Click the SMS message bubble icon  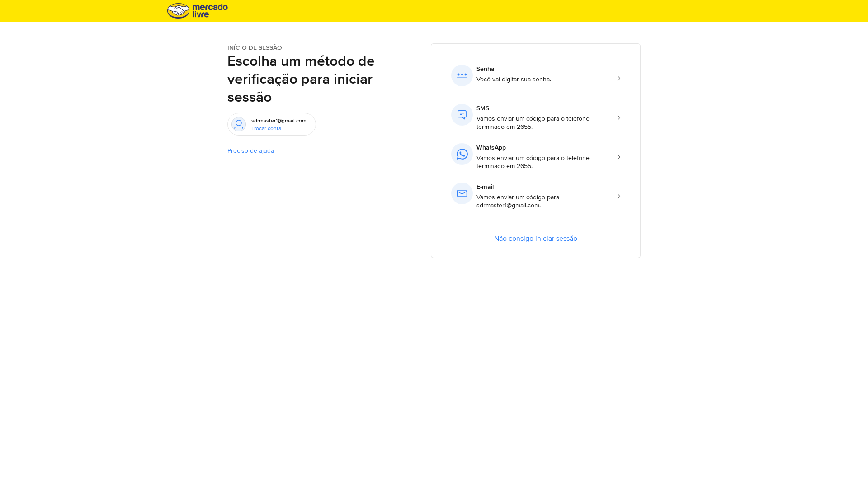(x=462, y=114)
